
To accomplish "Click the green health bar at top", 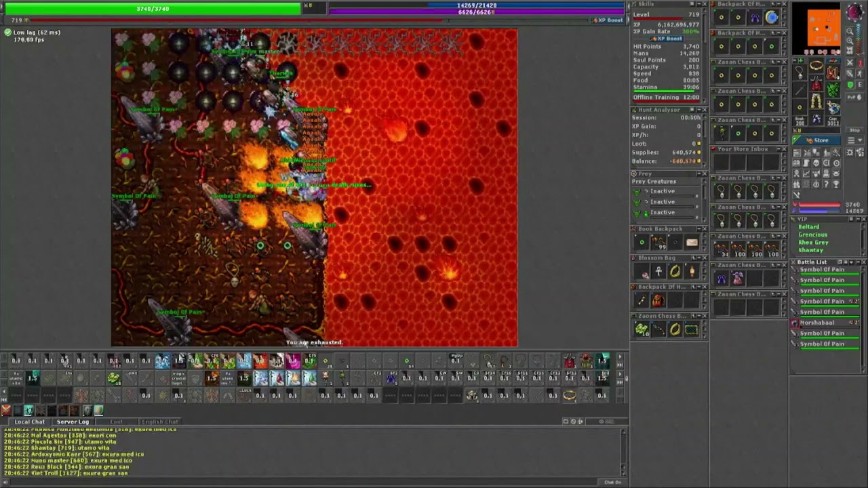I will [x=153, y=8].
